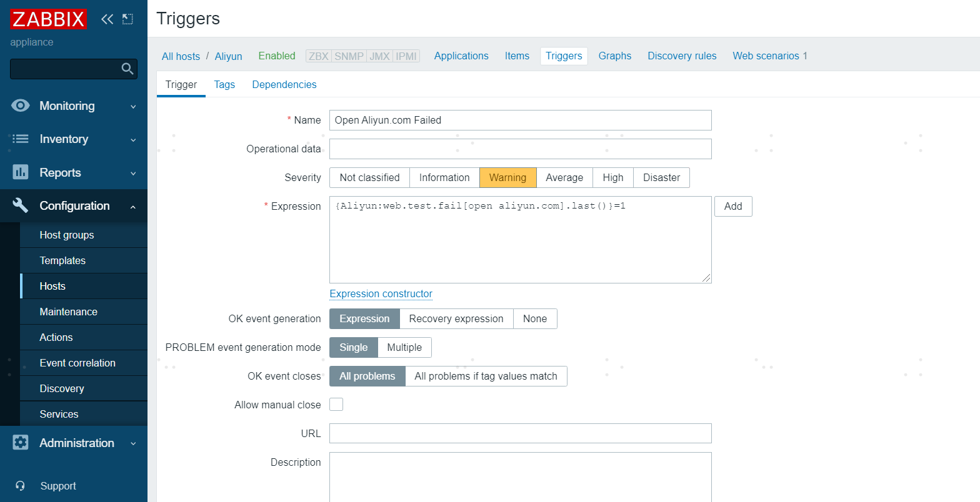This screenshot has height=502, width=980.
Task: Click the URL input field
Action: pyautogui.click(x=521, y=433)
